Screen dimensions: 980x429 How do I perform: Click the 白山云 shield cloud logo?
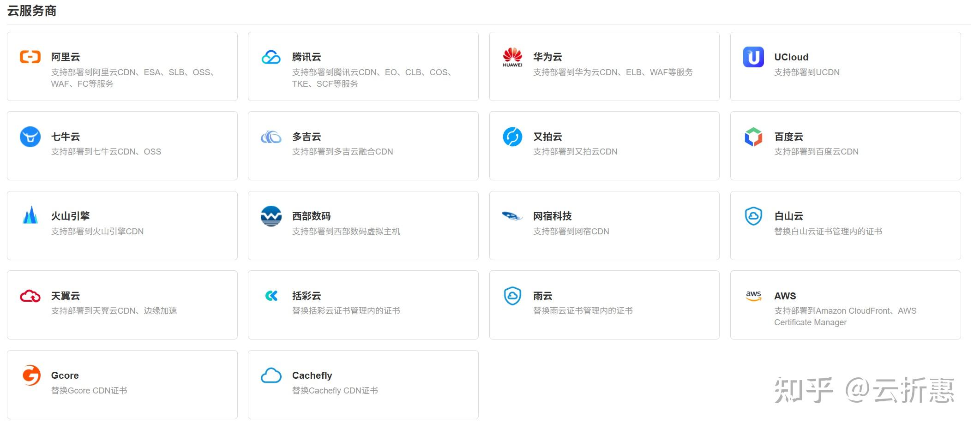coord(753,216)
